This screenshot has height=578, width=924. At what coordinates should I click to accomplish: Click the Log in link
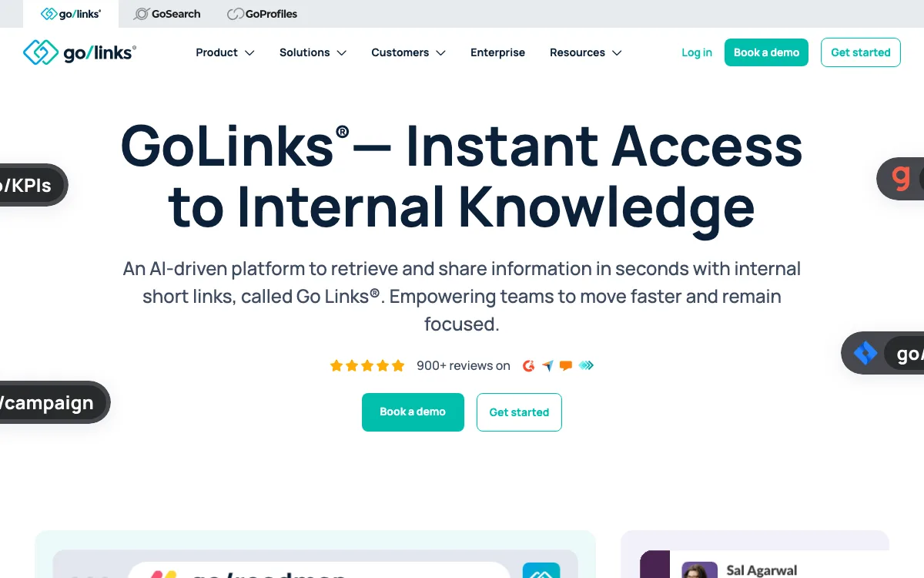tap(697, 52)
